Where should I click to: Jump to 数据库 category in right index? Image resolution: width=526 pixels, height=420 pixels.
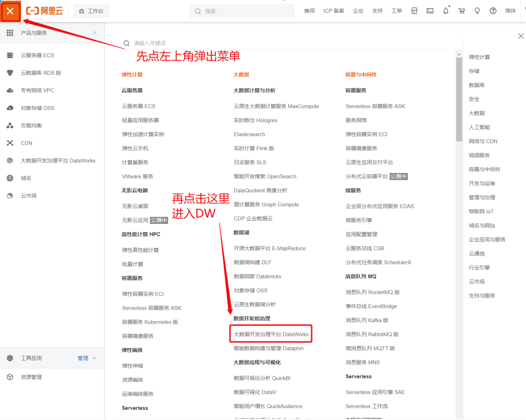(x=477, y=85)
